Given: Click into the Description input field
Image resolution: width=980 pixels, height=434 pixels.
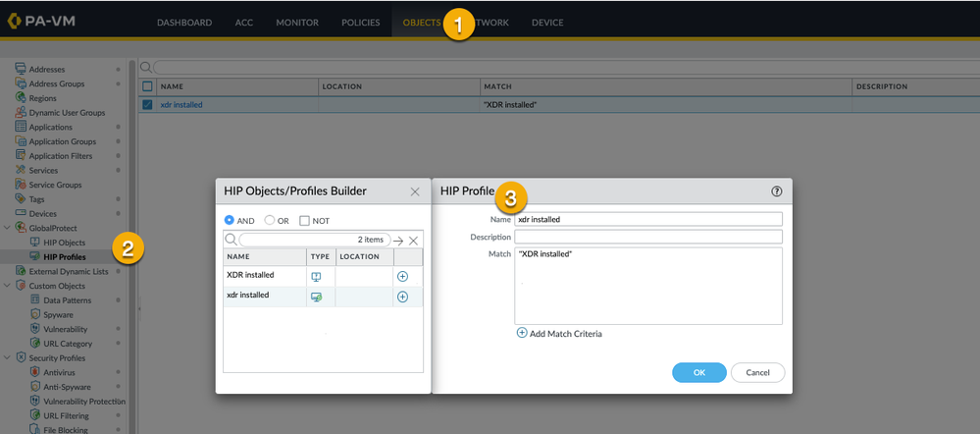Looking at the screenshot, I should click(x=647, y=237).
